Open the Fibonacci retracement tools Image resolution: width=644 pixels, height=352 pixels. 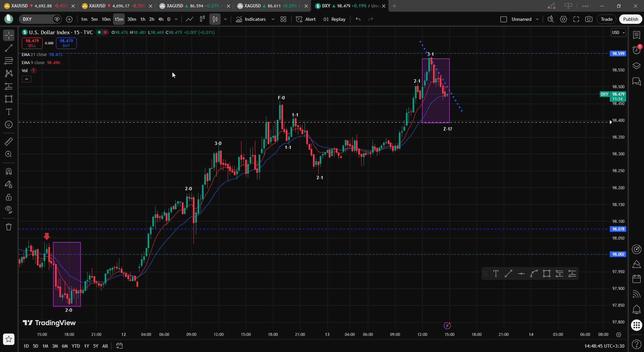(9, 61)
